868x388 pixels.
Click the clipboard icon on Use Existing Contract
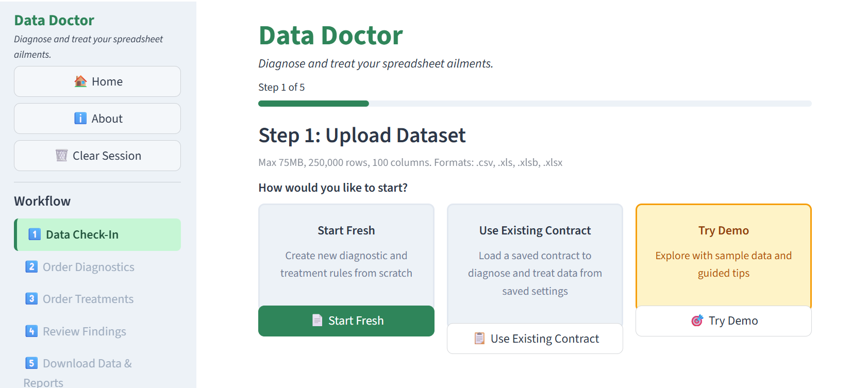click(479, 339)
